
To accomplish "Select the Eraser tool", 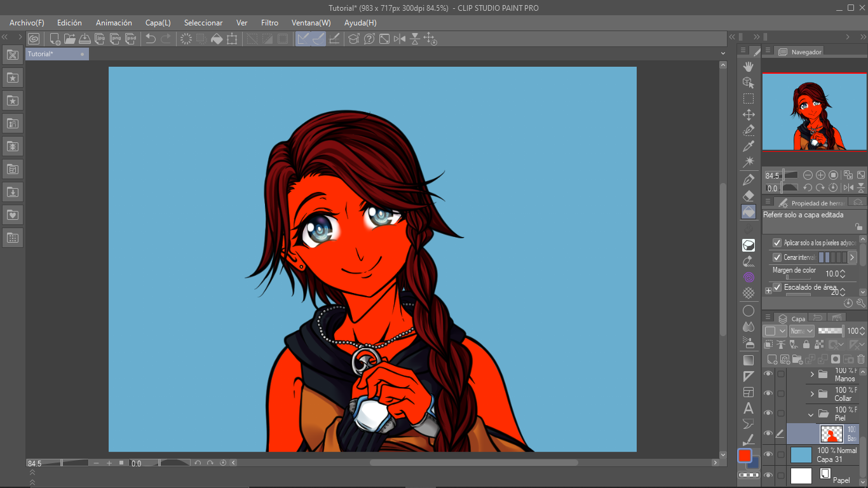I will tap(749, 196).
